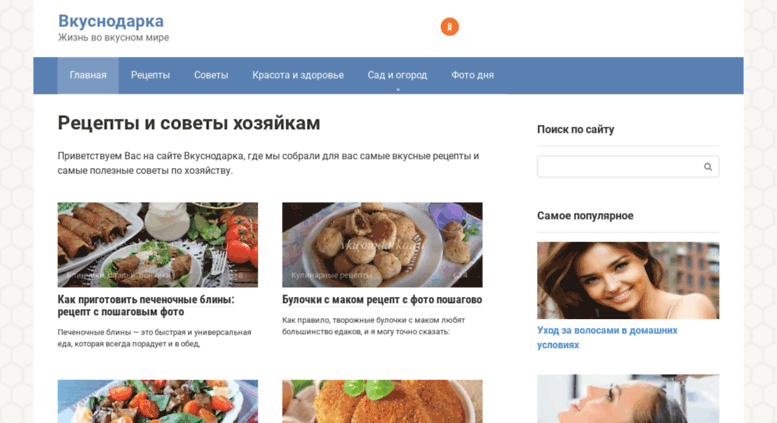This screenshot has width=777, height=423.
Task: Select the Главная menu item
Action: pos(88,75)
